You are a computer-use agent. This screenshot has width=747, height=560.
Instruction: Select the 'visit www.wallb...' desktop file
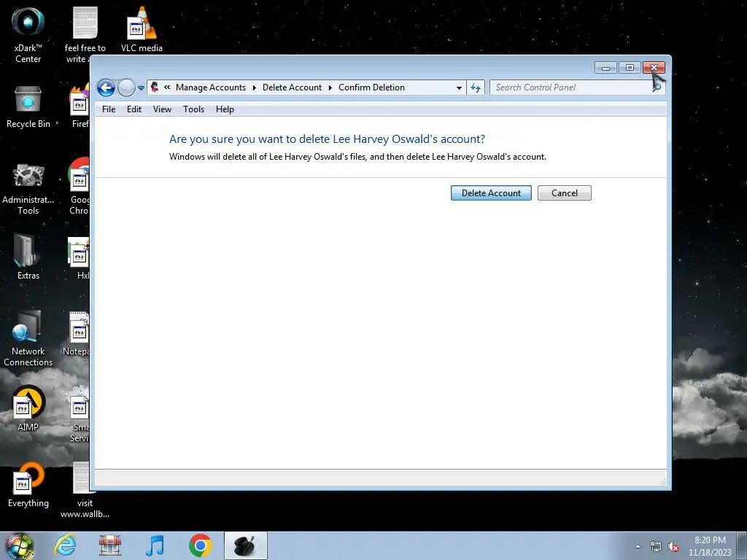(85, 489)
